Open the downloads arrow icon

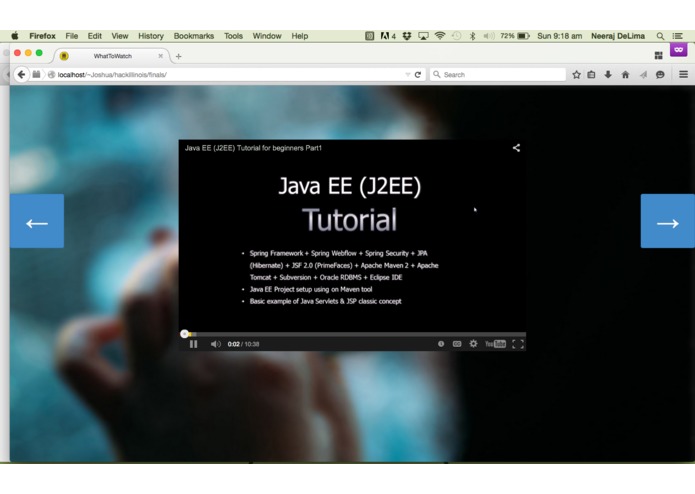click(608, 74)
